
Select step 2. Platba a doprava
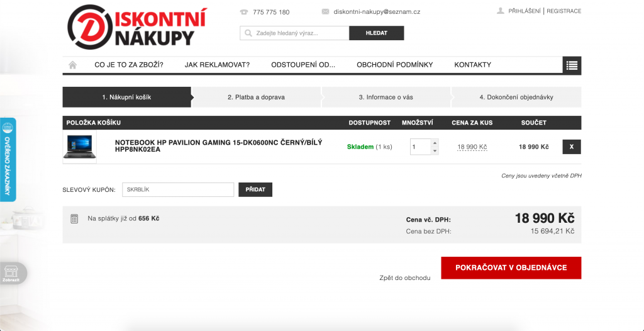[x=257, y=97]
